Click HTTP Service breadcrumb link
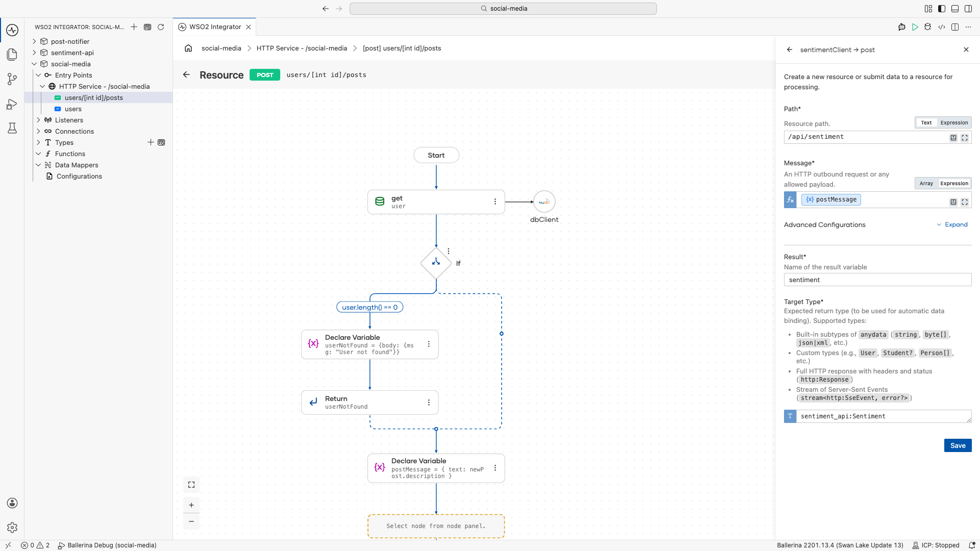Image resolution: width=980 pixels, height=551 pixels. click(x=302, y=48)
